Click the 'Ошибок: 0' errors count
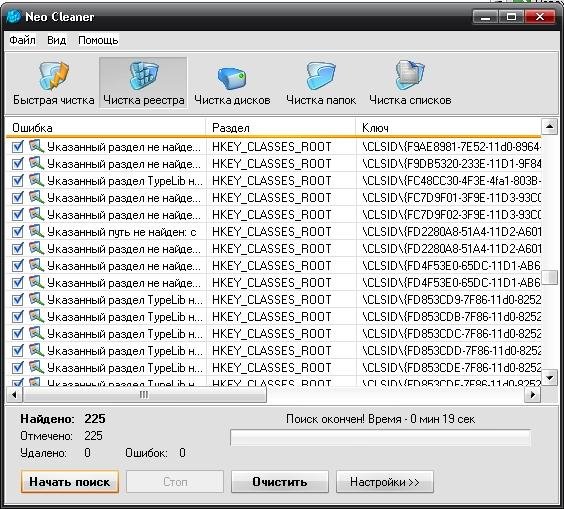Image resolution: width=564 pixels, height=509 pixels. point(155,453)
